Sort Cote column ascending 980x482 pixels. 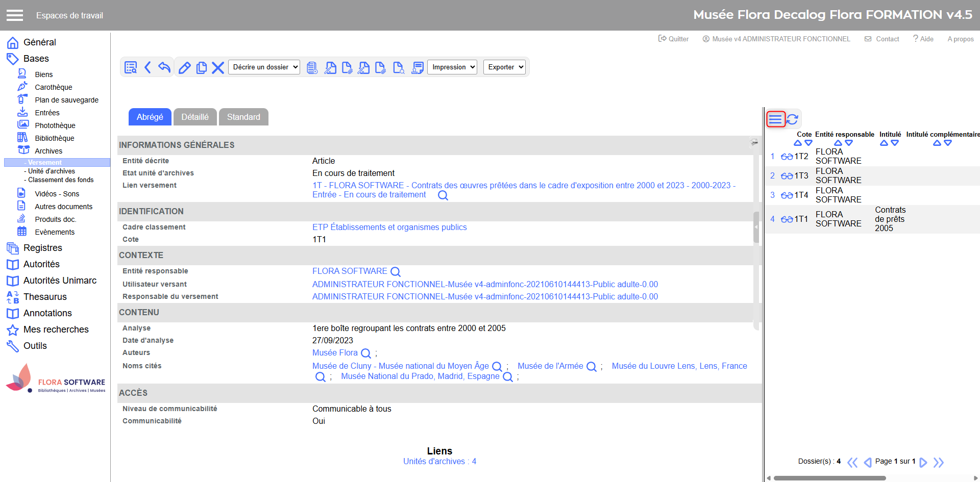click(x=798, y=143)
